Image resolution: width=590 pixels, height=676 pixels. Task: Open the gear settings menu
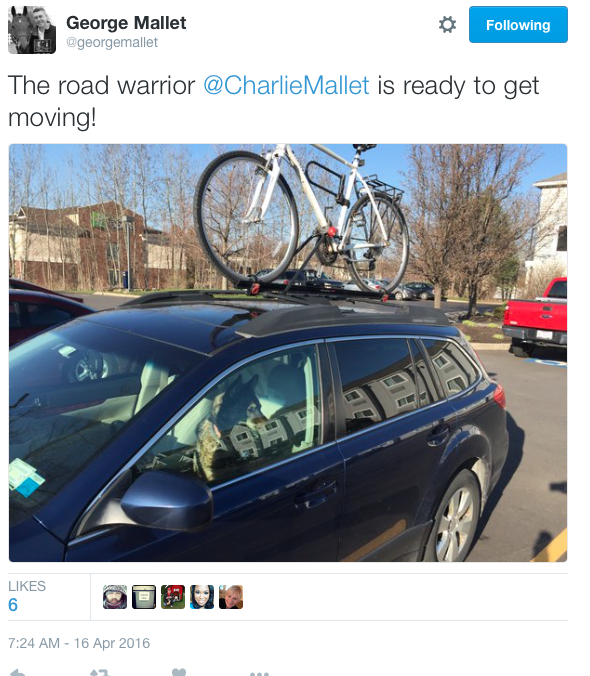447,25
